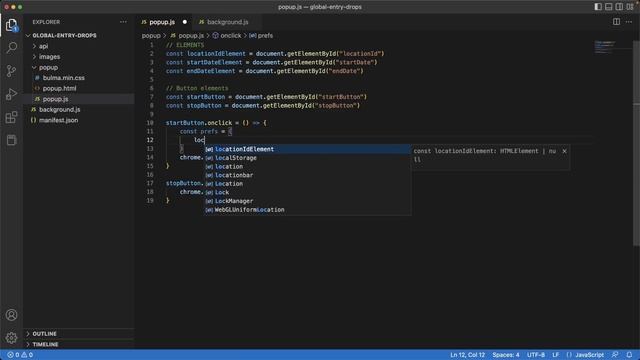Open the Accounts menu icon
Screen dimensions: 640x360
click(x=11, y=315)
